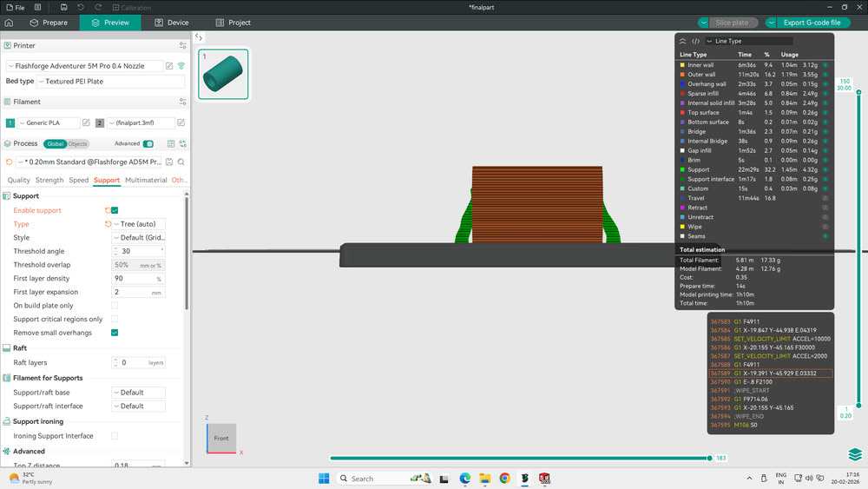868x489 pixels.
Task: Search process settings with magnifier icon
Action: 181,162
